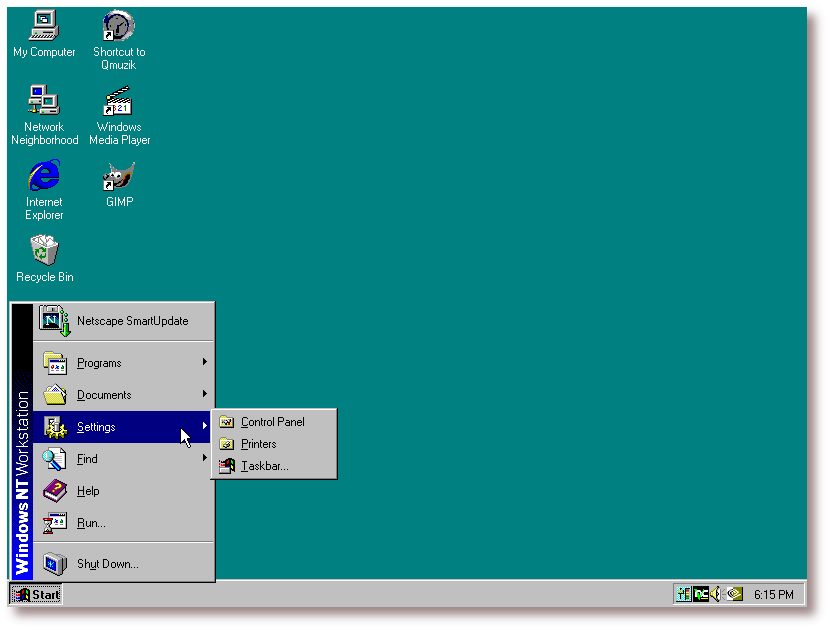
Task: Expand the Programs submenu
Action: (100, 362)
